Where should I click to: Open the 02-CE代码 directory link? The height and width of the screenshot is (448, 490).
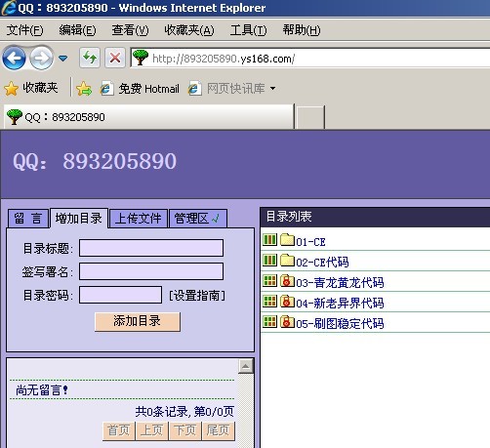[x=322, y=262]
